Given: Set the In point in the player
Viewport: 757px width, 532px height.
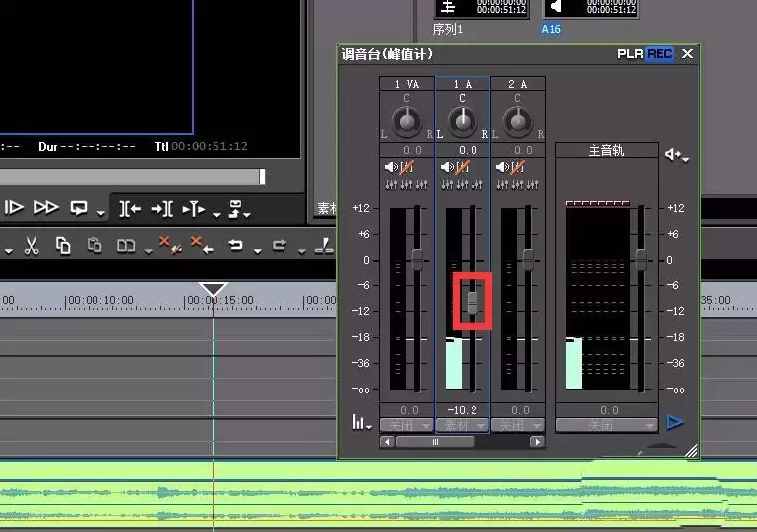Looking at the screenshot, I should pos(130,209).
